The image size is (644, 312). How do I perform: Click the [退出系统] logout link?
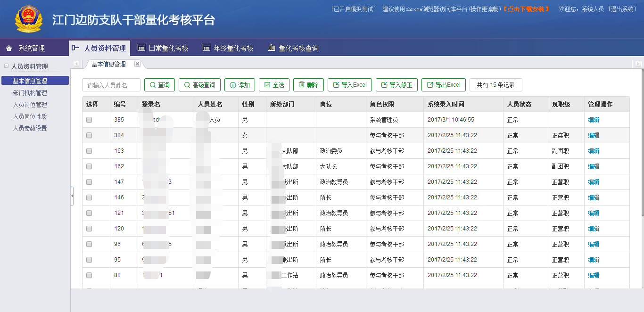622,9
